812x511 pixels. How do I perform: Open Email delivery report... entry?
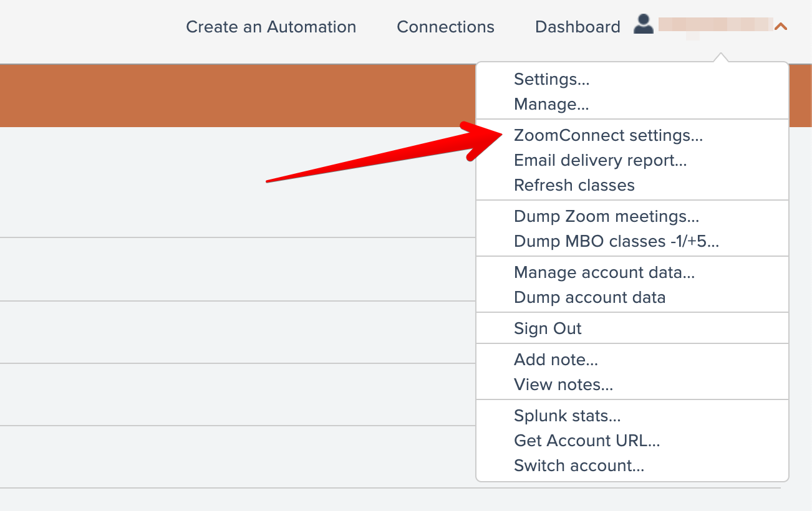[600, 160]
